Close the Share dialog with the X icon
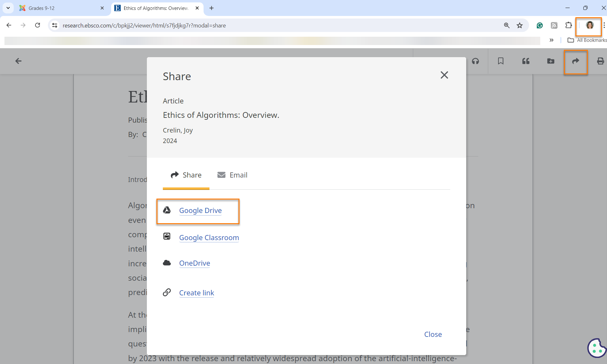Image resolution: width=607 pixels, height=364 pixels. (x=444, y=75)
